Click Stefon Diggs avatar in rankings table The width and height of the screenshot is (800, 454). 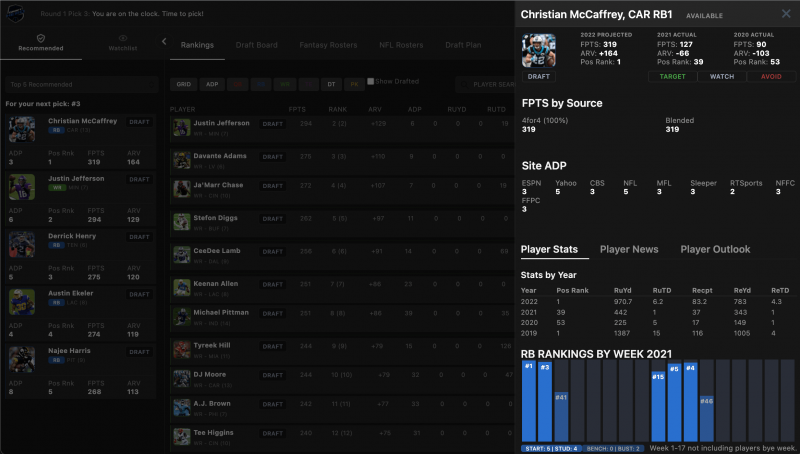coord(181,222)
